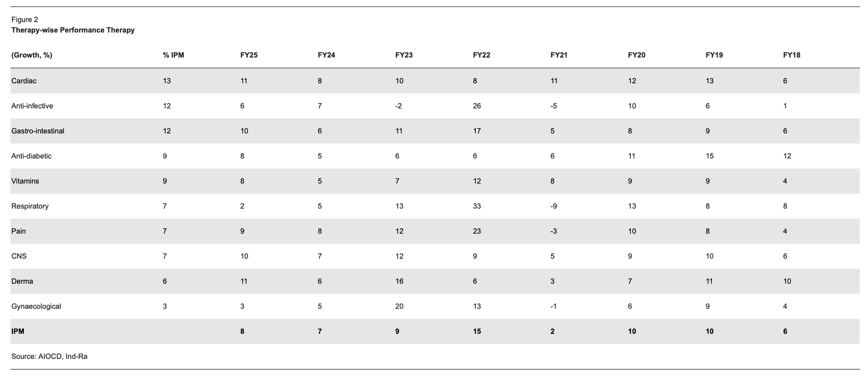This screenshot has height=385, width=868.
Task: Select the IPM FY22 total value 15
Action: click(477, 331)
